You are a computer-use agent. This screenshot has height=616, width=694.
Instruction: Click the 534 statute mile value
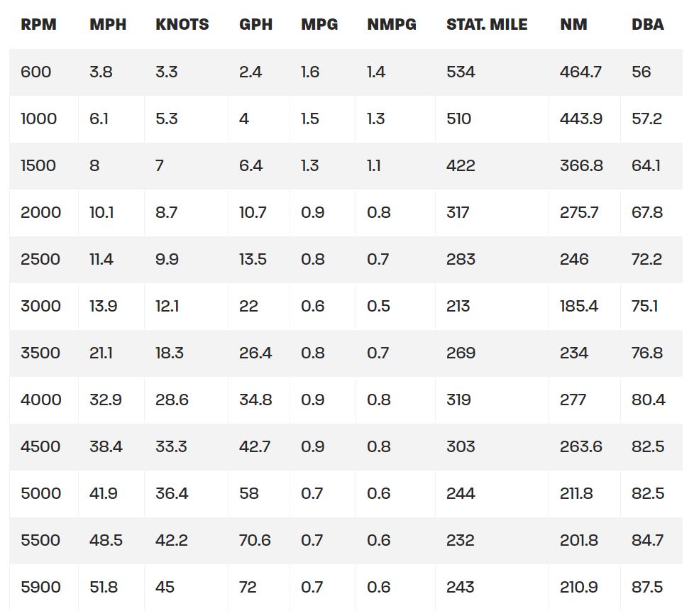[x=461, y=72]
